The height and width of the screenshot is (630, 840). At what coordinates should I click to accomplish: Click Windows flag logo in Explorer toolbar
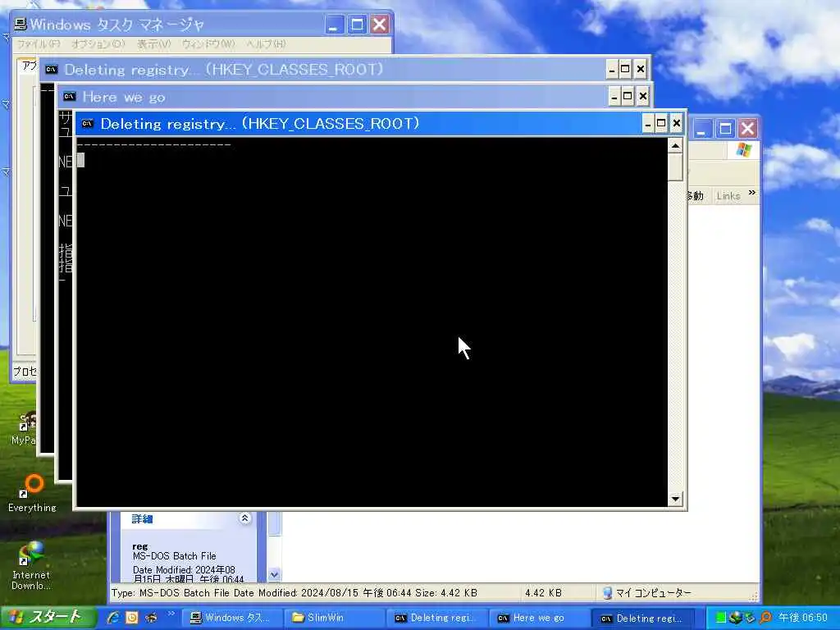click(743, 150)
